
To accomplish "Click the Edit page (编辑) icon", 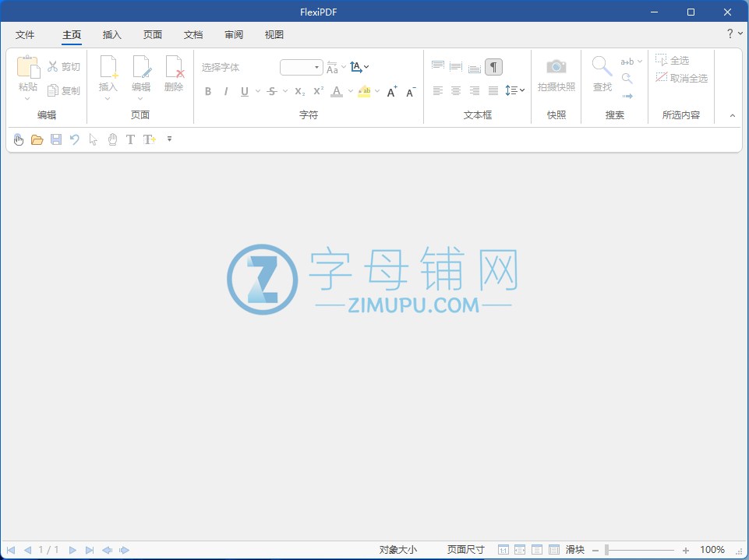I will (x=141, y=66).
